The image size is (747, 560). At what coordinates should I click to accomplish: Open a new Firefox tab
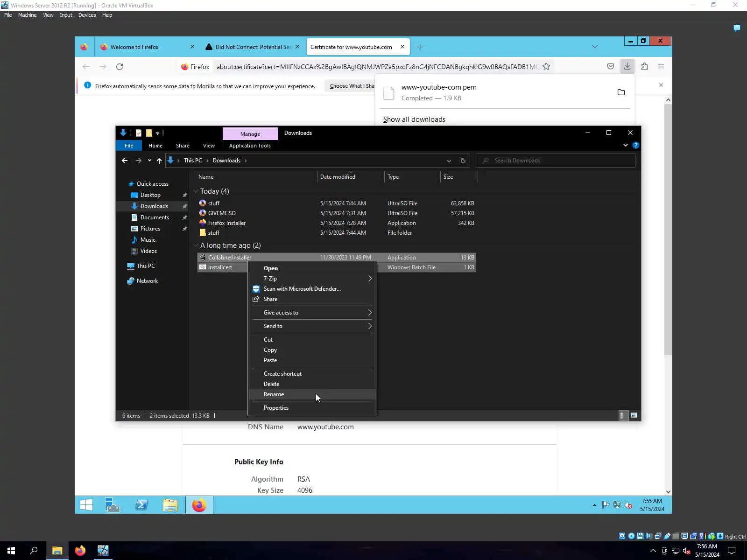[x=420, y=47]
